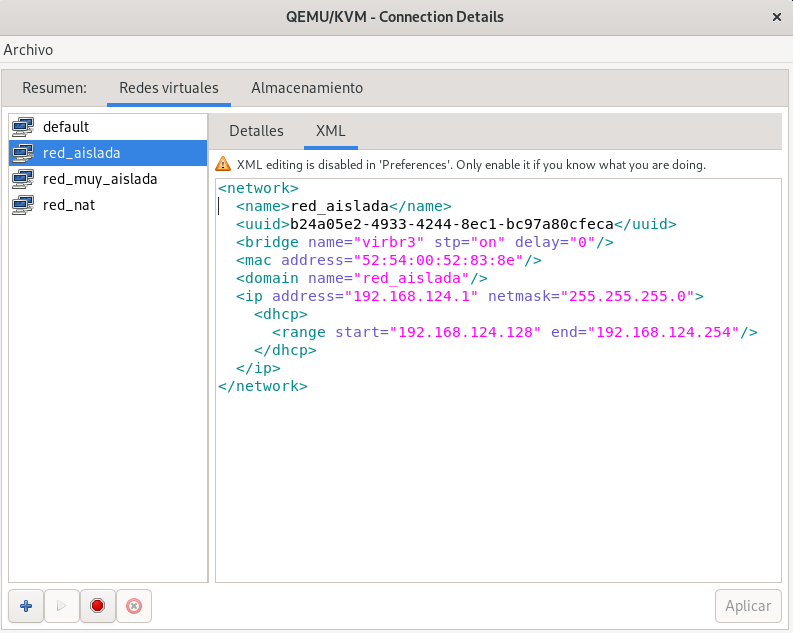793x633 pixels.
Task: Select the Redes virtuales tab
Action: [x=169, y=88]
